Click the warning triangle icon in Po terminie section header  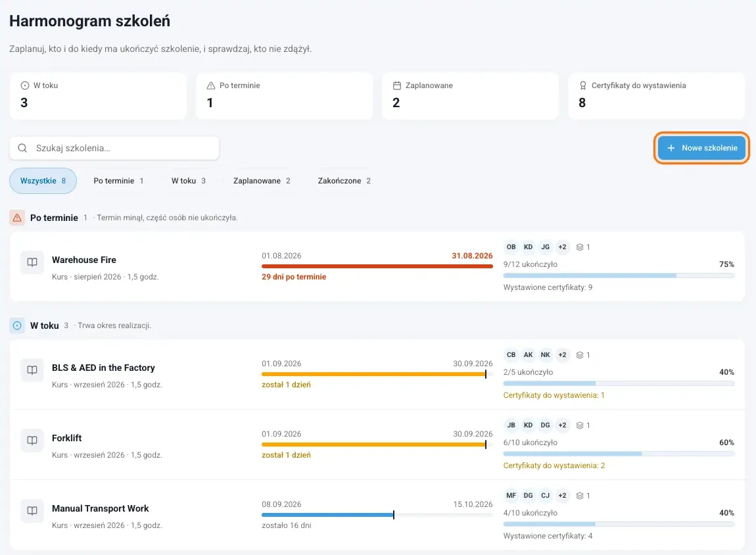point(17,218)
